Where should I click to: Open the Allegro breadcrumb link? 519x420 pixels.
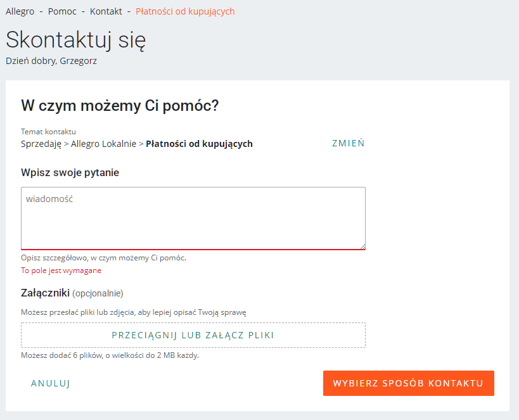[20, 11]
